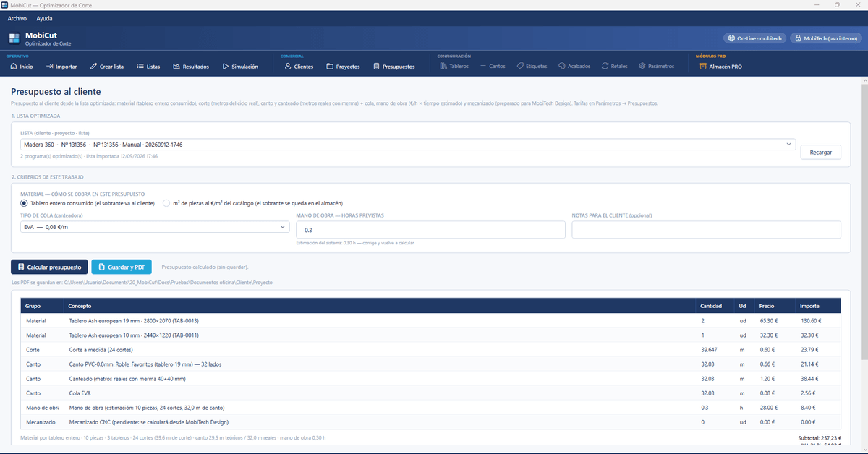Open the Acabados configuration
868x454 pixels.
574,66
